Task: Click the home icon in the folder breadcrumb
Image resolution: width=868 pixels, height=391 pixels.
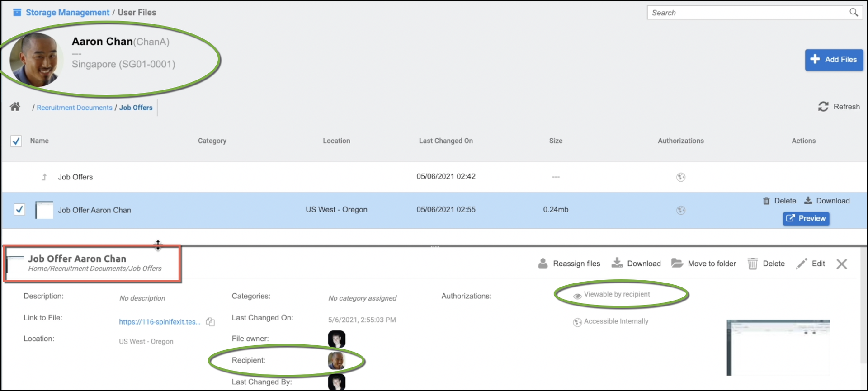Action: pos(15,107)
